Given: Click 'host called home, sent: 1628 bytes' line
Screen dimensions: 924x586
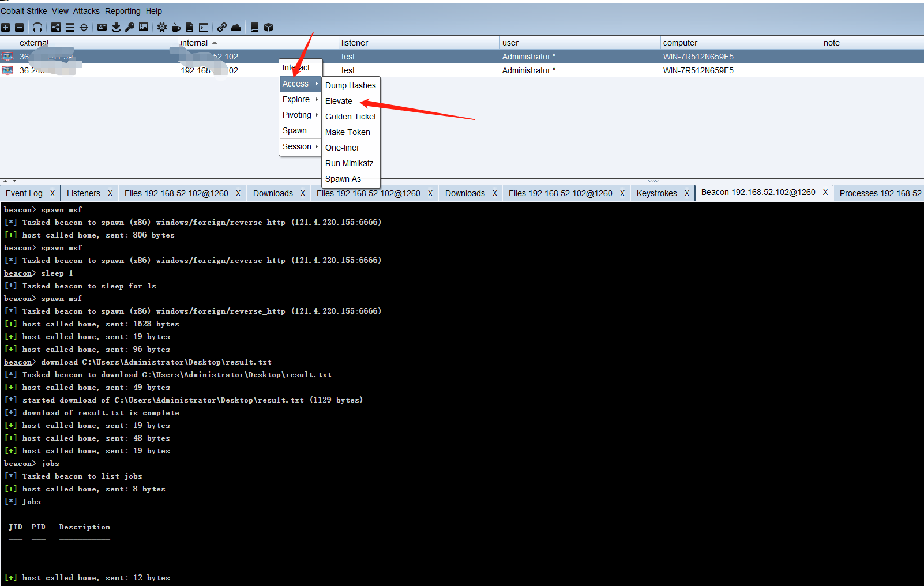Looking at the screenshot, I should [101, 324].
